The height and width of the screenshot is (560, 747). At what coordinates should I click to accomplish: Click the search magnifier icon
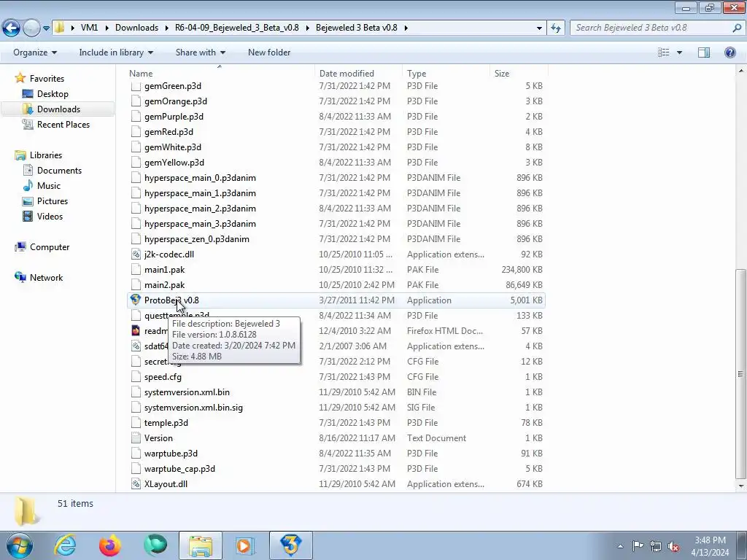(x=737, y=28)
